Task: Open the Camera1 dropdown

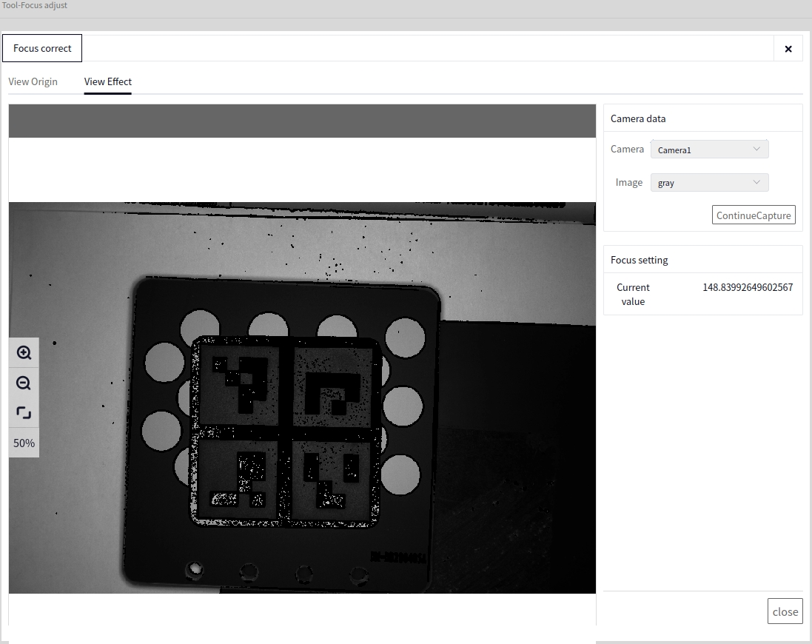Action: point(709,150)
